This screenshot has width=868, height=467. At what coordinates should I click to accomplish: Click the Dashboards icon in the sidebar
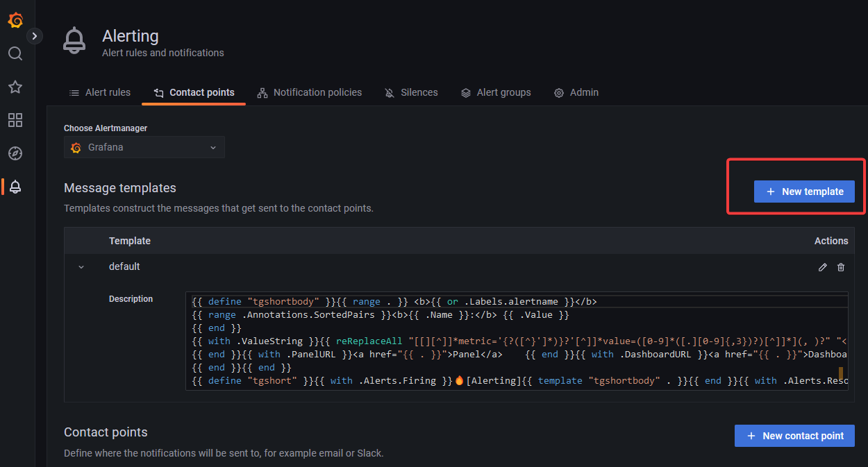(x=15, y=120)
